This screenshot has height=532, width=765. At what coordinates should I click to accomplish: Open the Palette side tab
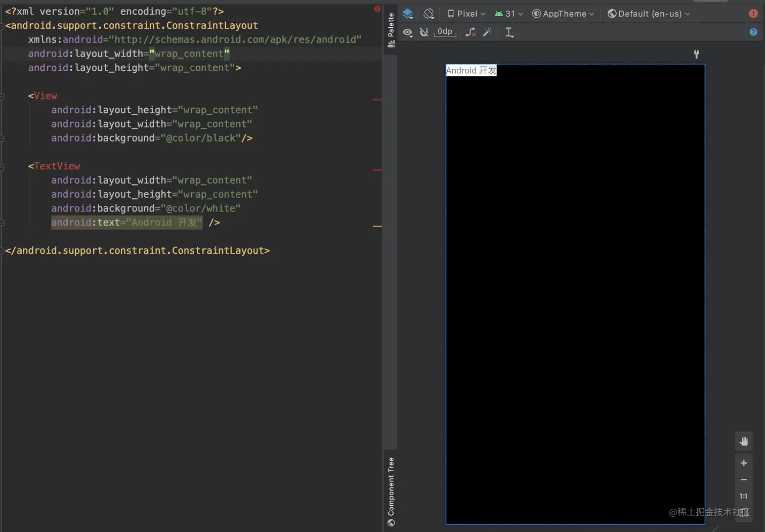pos(391,30)
